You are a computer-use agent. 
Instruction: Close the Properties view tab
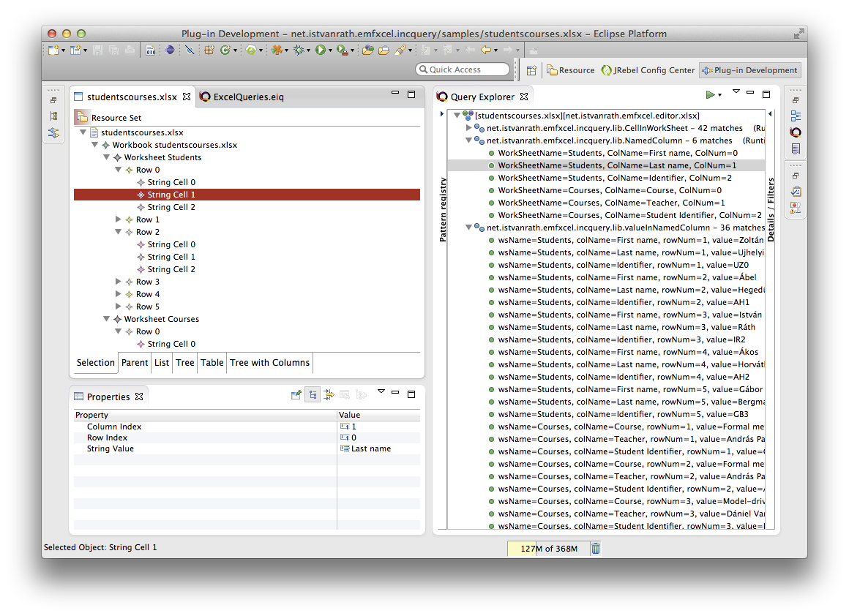pyautogui.click(x=139, y=397)
